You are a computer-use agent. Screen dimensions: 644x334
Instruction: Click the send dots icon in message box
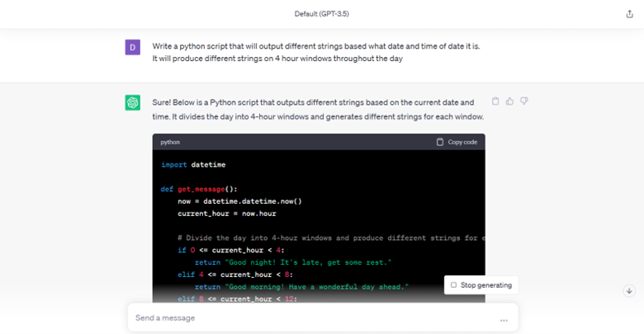[504, 320]
